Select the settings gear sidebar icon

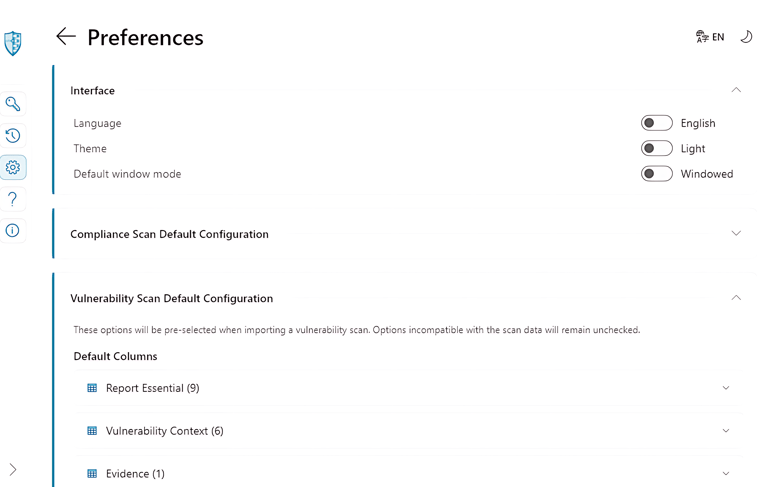(13, 167)
